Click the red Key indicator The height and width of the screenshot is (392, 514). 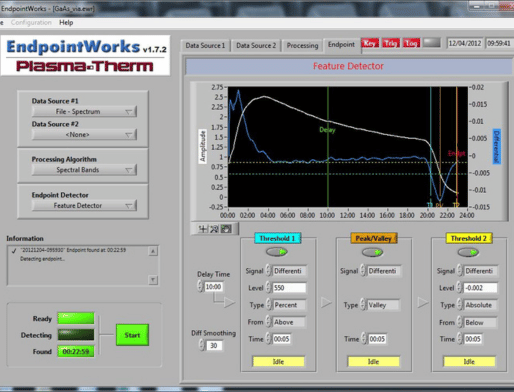coord(370,43)
